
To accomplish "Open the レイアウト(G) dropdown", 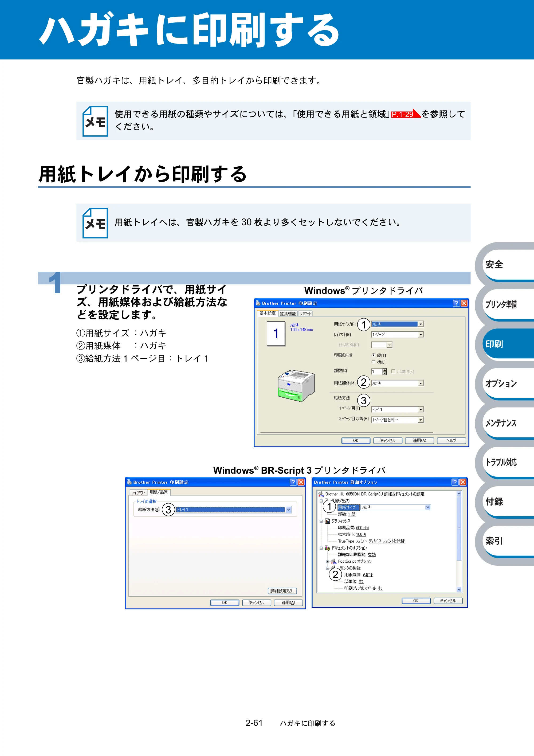I will pos(397,335).
